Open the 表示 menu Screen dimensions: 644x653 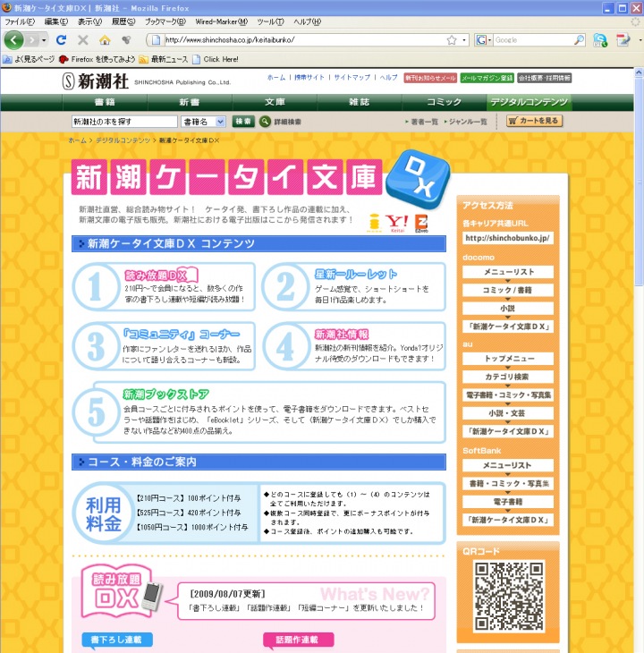click(x=90, y=21)
